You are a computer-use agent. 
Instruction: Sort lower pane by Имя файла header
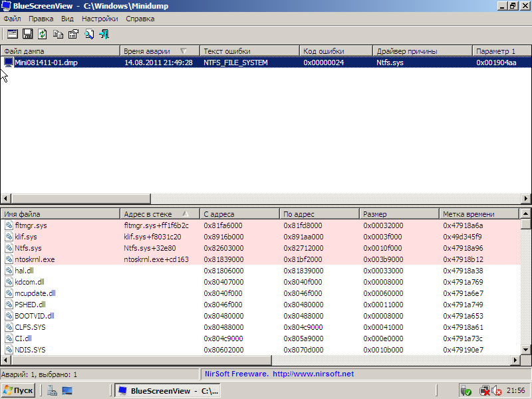click(x=60, y=214)
